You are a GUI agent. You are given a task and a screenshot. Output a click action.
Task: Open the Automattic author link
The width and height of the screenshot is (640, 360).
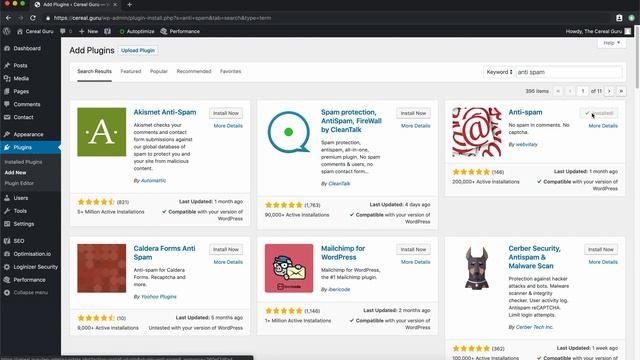tap(153, 180)
